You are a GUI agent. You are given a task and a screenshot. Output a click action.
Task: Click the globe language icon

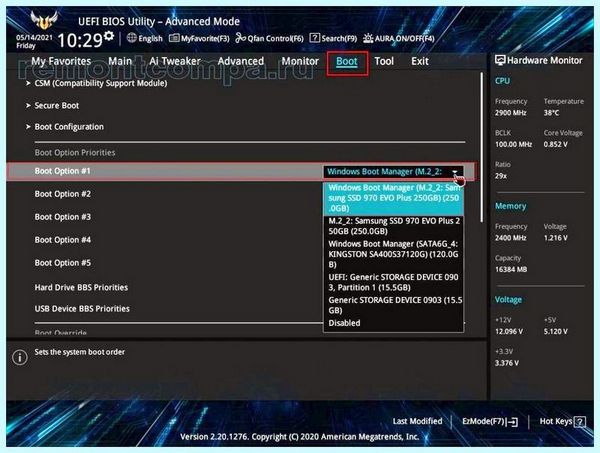(131, 38)
